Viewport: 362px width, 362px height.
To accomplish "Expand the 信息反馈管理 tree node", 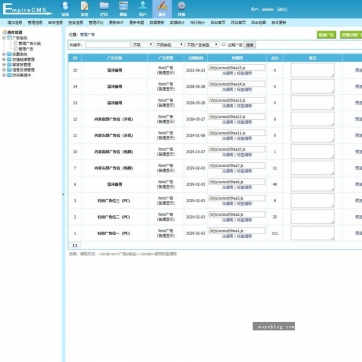I will (x=4, y=70).
